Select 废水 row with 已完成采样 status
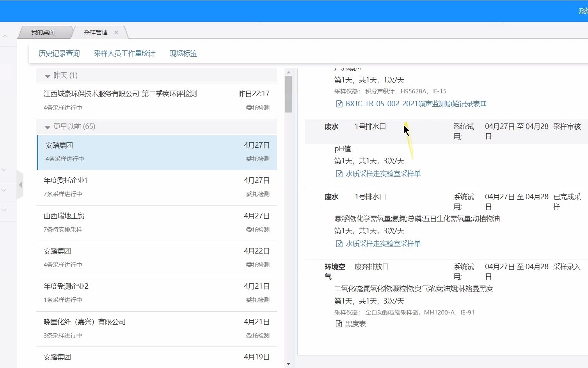The width and height of the screenshot is (588, 368). [446, 202]
